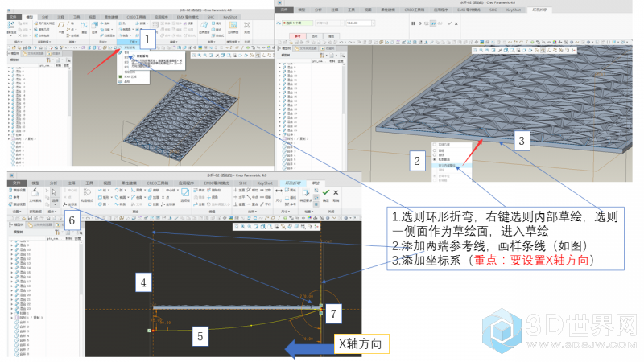The image size is (644, 362).
Task: Click 中心线 tool in sketcher 草绘 group
Action: point(171,190)
